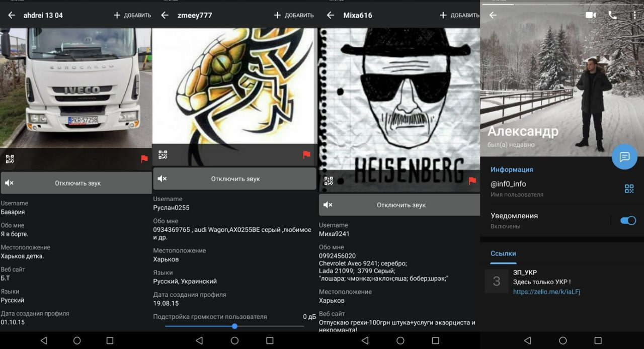Viewport: 644px width, 349px height.
Task: Show QR code for zmeey777
Action: (x=163, y=155)
